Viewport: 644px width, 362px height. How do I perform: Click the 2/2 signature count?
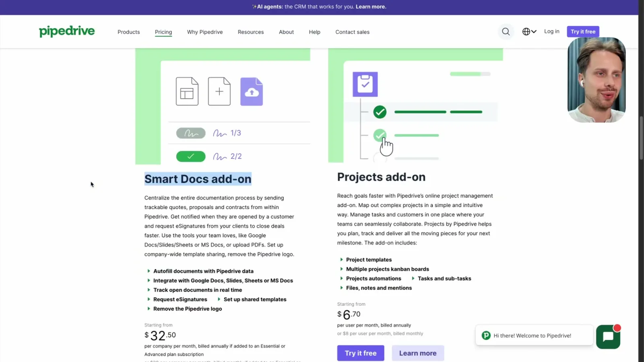pos(236,156)
